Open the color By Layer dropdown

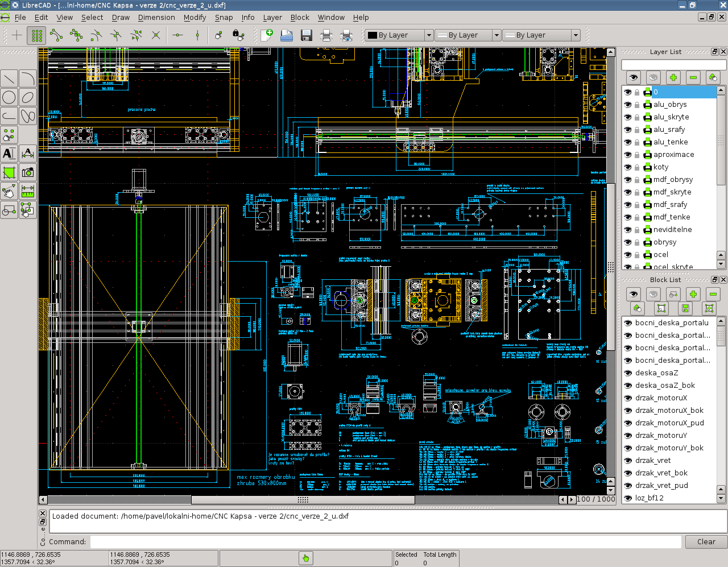399,35
